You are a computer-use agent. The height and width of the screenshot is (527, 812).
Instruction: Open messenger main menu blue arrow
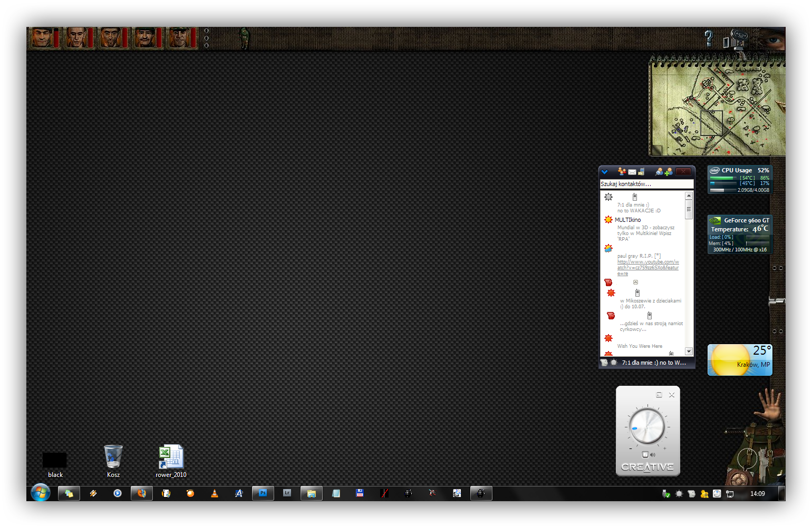click(605, 172)
